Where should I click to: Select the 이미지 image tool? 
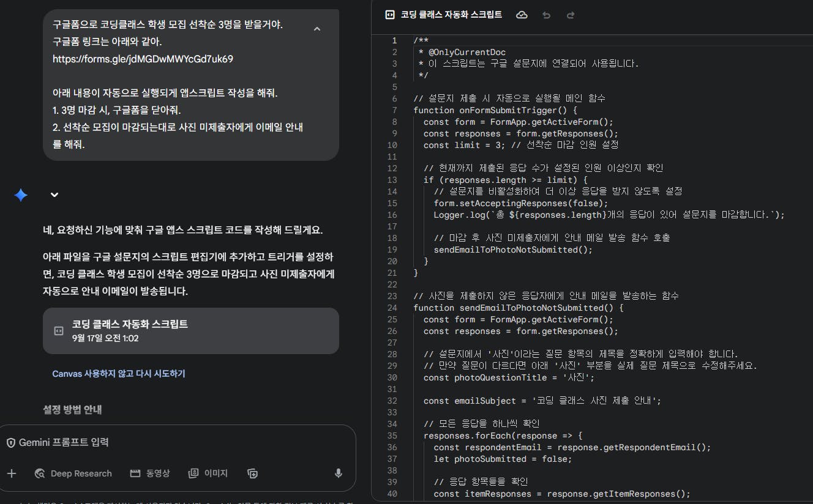tap(208, 473)
